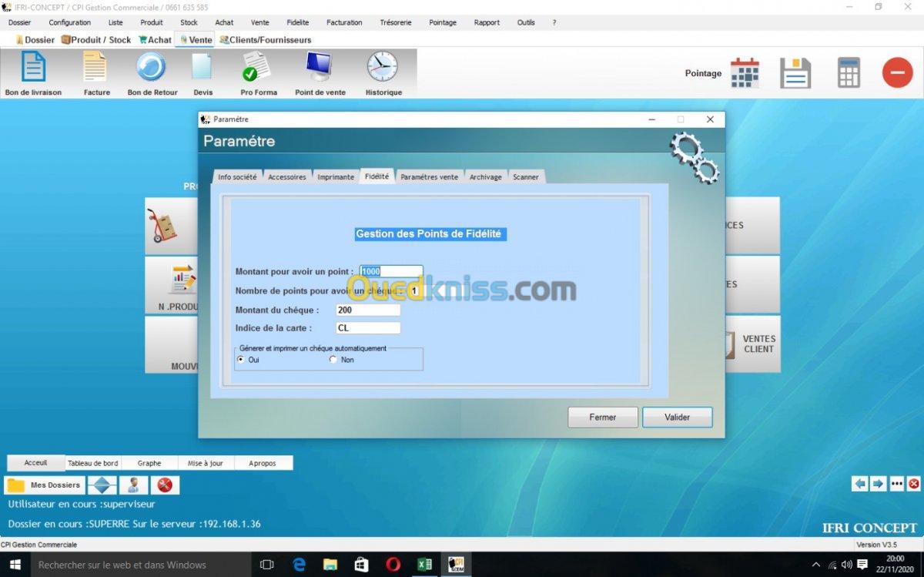Open Bon de Retour icon
The height and width of the screenshot is (577, 924).
pyautogui.click(x=152, y=68)
